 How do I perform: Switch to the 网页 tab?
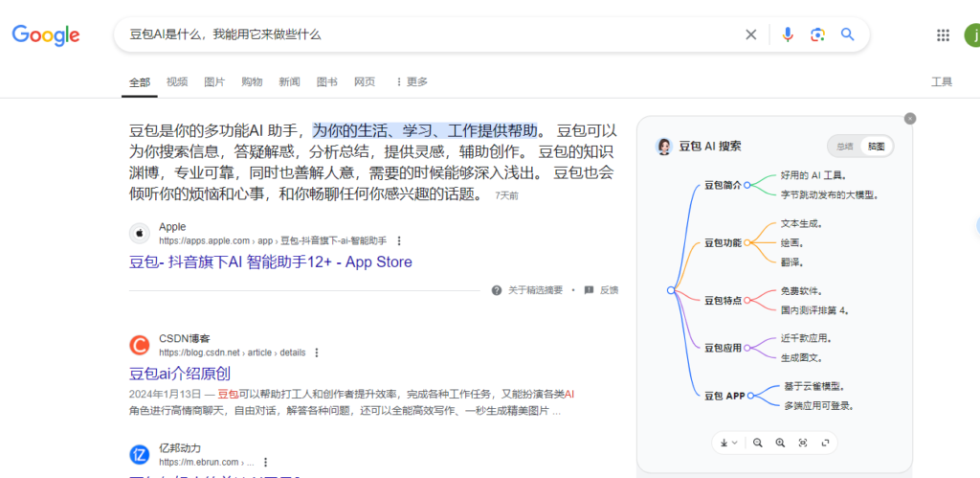pos(365,82)
